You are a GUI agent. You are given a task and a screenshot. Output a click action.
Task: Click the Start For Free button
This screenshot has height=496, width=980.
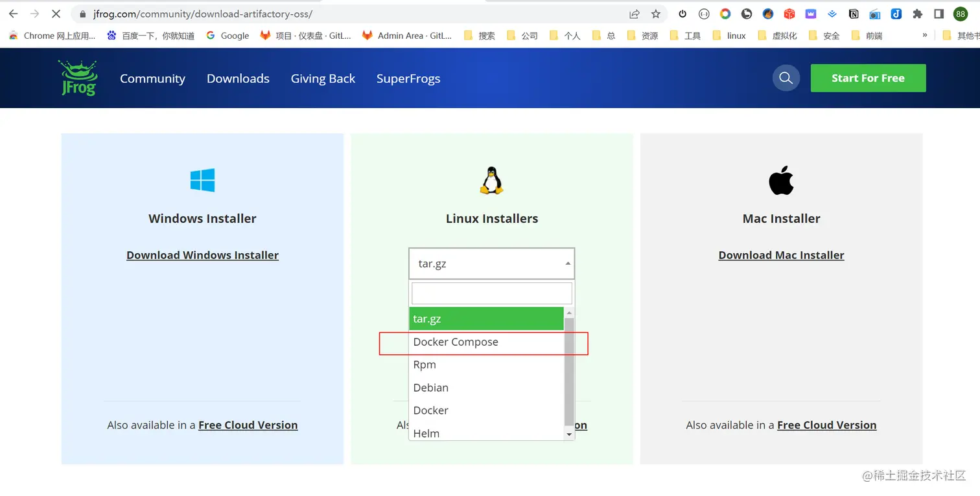[868, 78]
